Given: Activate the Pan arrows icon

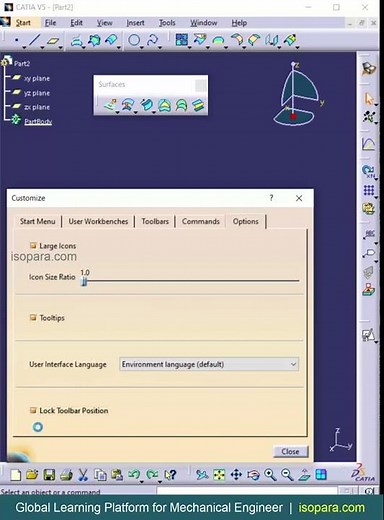Looking at the screenshot, I should (236, 475).
